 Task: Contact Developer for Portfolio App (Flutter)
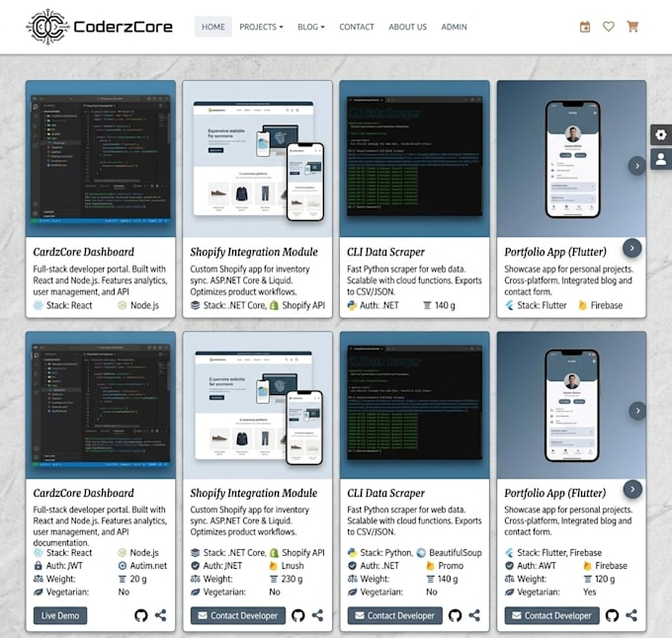[x=552, y=615]
